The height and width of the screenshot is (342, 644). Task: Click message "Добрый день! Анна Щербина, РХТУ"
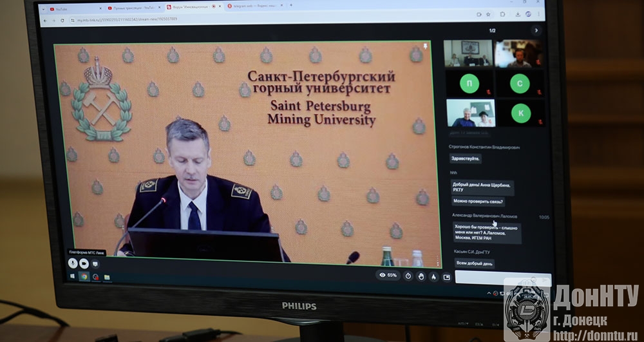pyautogui.click(x=482, y=187)
